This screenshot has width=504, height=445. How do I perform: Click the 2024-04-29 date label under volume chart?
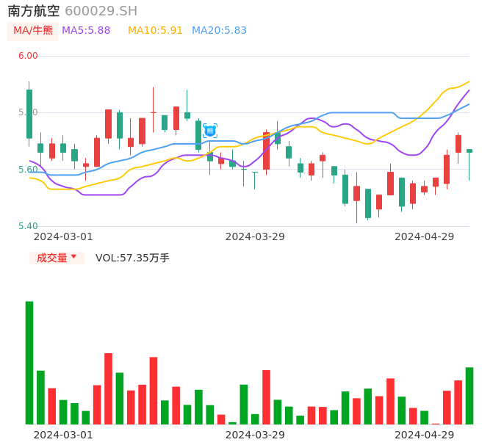425,435
